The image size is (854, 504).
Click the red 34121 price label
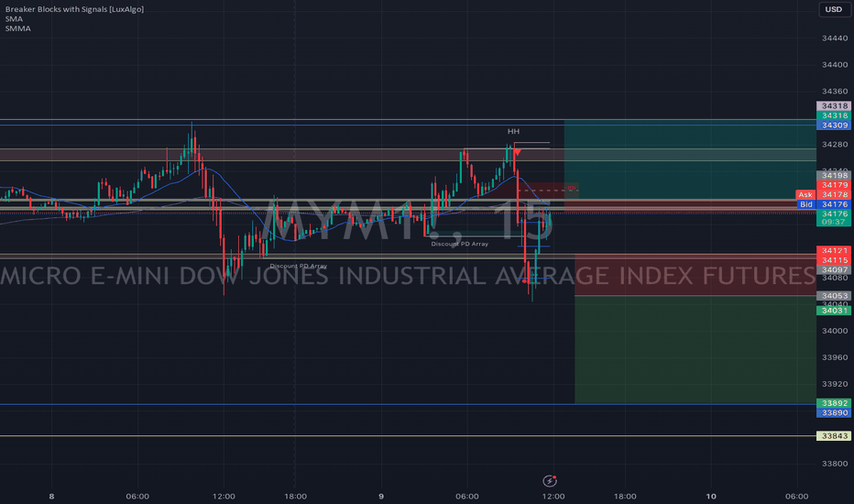point(834,251)
